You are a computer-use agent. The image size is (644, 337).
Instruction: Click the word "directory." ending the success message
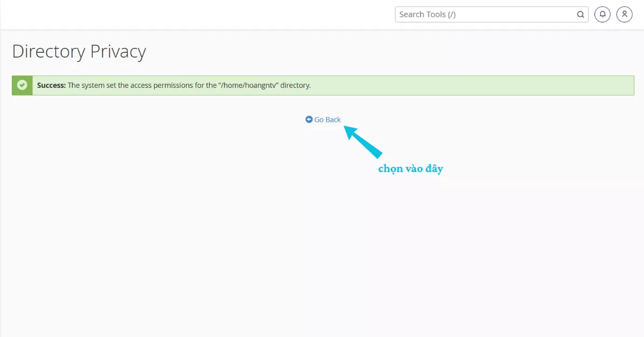pos(295,85)
